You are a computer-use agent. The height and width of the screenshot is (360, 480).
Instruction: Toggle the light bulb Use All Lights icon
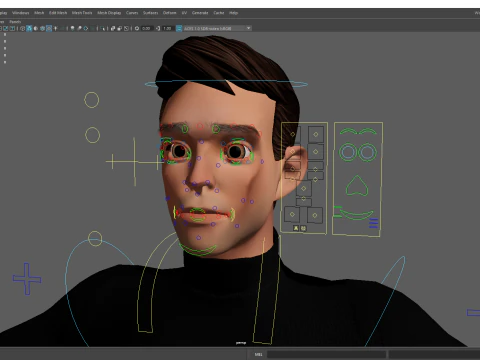pos(72,28)
